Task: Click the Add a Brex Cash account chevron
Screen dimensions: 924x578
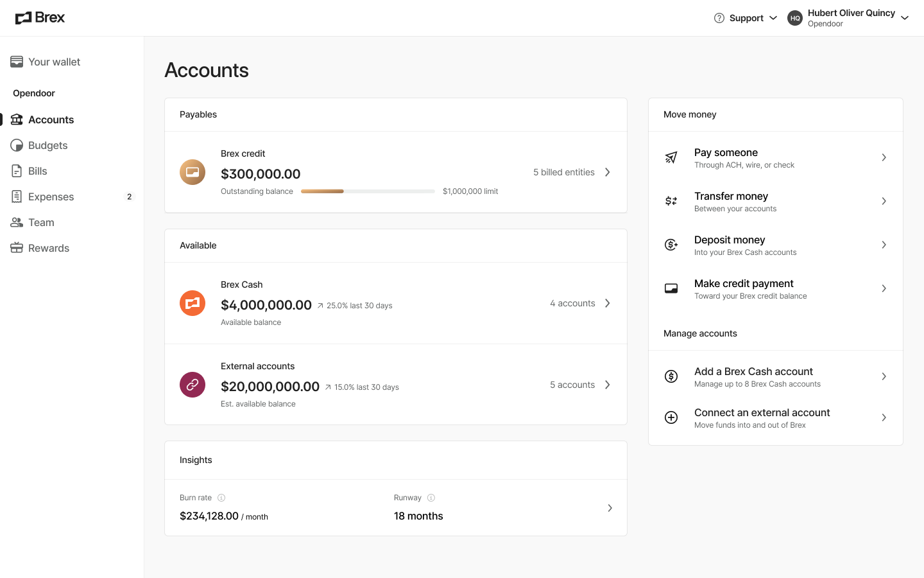Action: (884, 376)
